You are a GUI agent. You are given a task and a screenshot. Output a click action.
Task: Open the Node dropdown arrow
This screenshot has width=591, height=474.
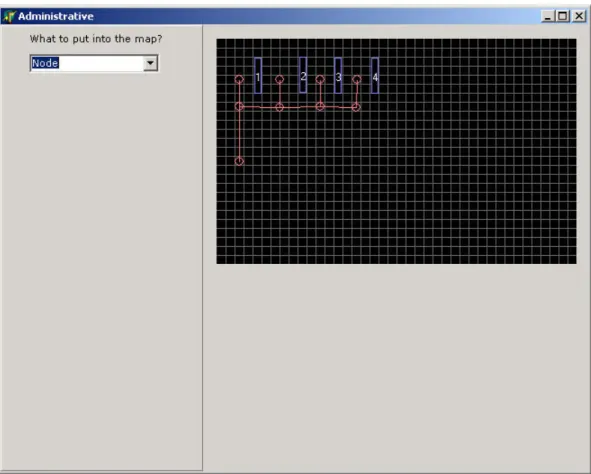pyautogui.click(x=150, y=63)
